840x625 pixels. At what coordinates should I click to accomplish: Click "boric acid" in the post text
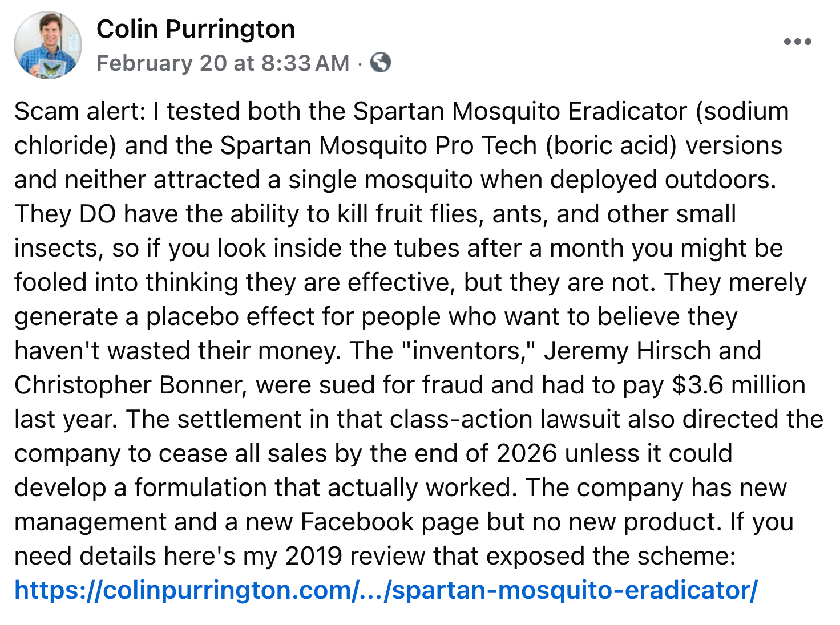pos(611,145)
